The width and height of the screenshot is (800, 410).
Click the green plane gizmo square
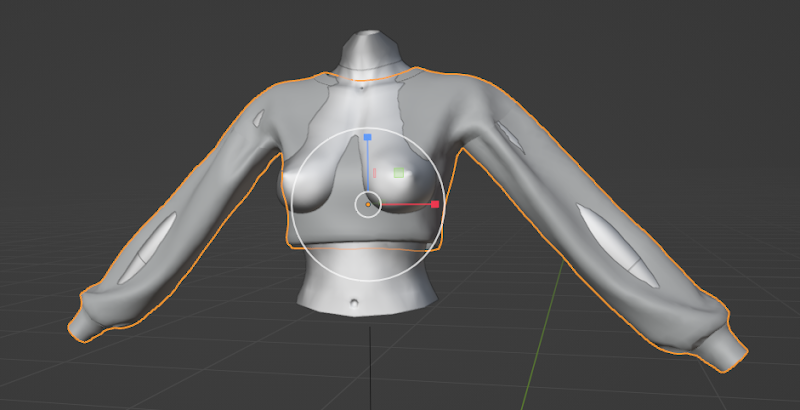coord(399,173)
